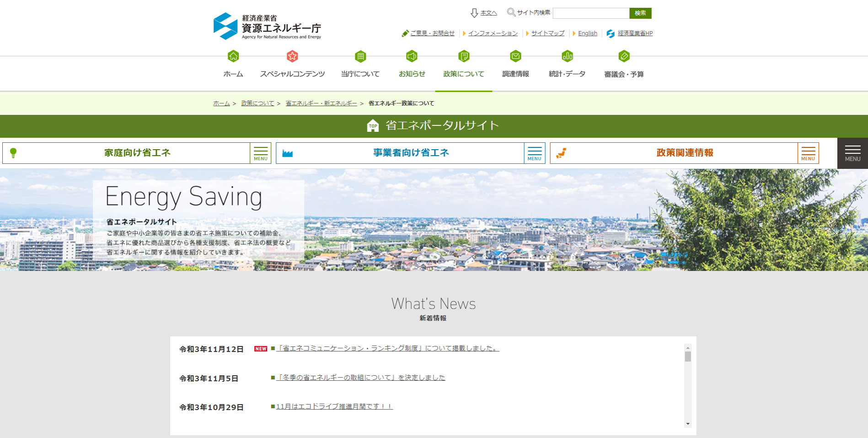Click the What's News section heading
Screen dimensions: 868x438
(434, 304)
